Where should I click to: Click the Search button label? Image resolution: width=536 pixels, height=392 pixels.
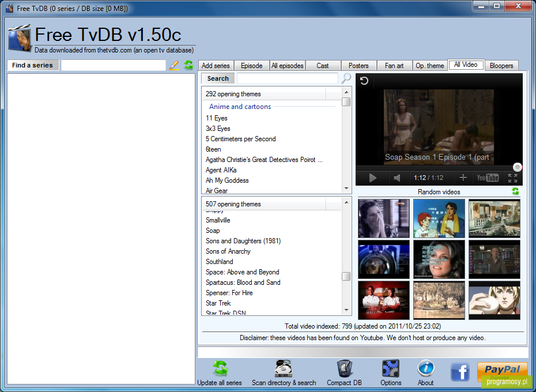tap(218, 78)
